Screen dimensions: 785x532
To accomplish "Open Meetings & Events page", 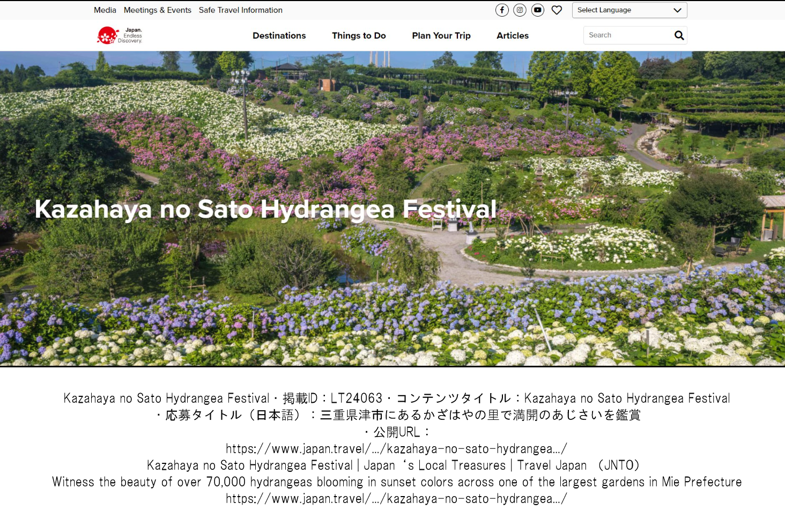I will (158, 10).
